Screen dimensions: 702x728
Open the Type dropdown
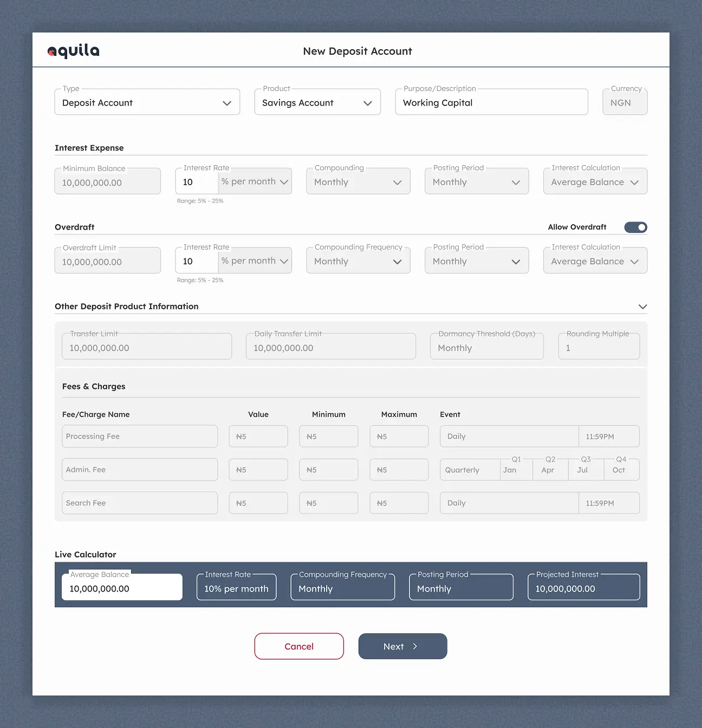(147, 102)
